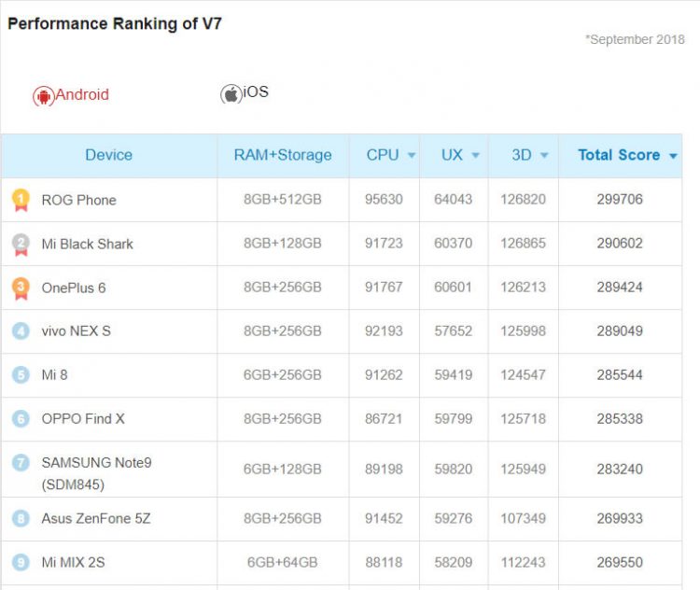The height and width of the screenshot is (590, 700).
Task: Click the Android robot icon
Action: (x=43, y=96)
